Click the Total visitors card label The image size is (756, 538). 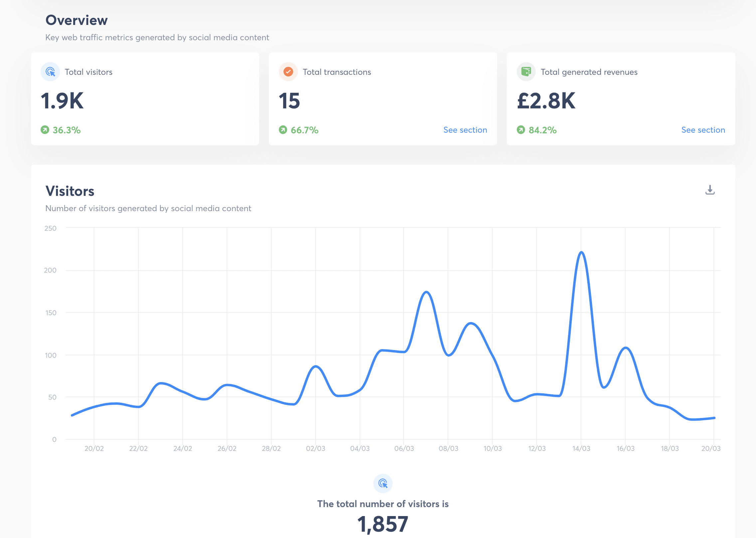[89, 72]
